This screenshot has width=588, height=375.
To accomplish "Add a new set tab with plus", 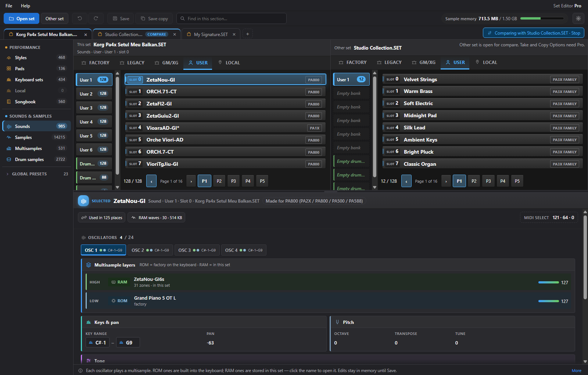I will coord(248,34).
